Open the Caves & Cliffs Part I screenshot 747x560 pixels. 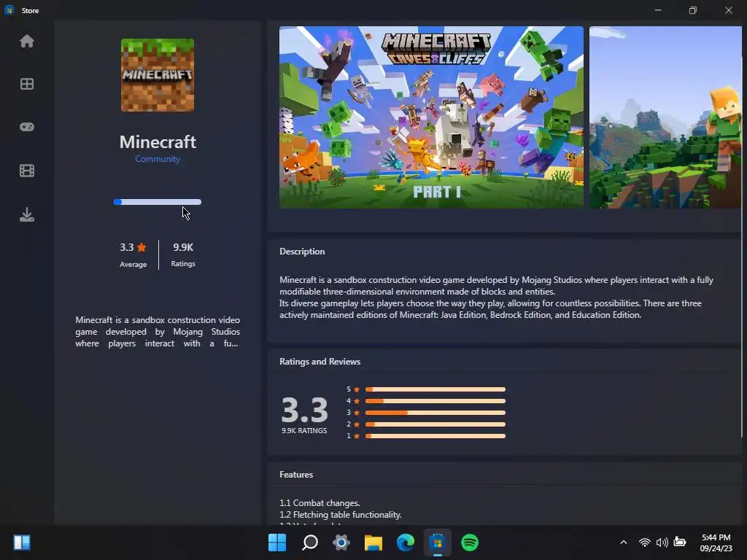[431, 117]
